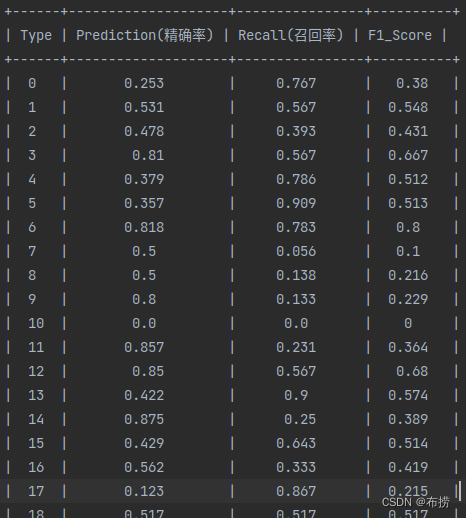The image size is (466, 518).
Task: Click the Type 17 row label
Action: [36, 491]
